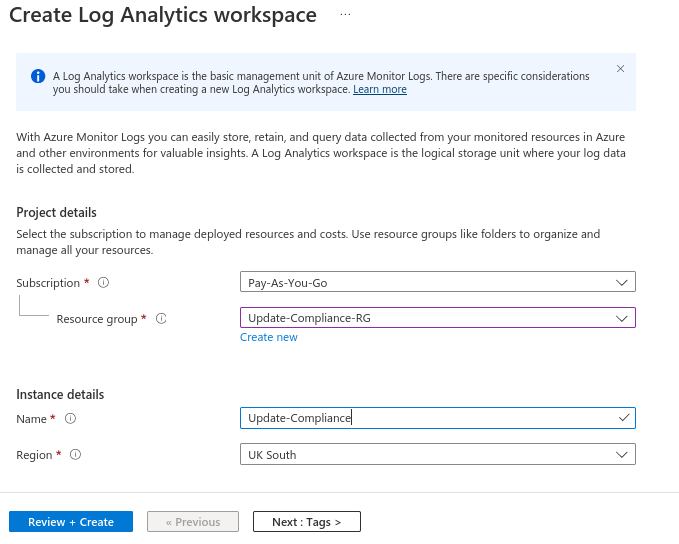Dismiss the info banner with X
Screen dimensions: 679x544
tap(620, 68)
